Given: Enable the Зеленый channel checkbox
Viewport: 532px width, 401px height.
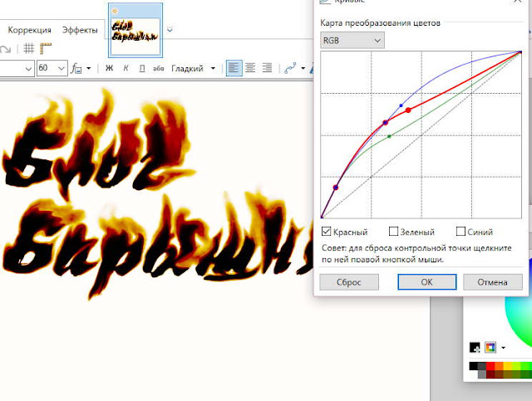Looking at the screenshot, I should (x=393, y=232).
